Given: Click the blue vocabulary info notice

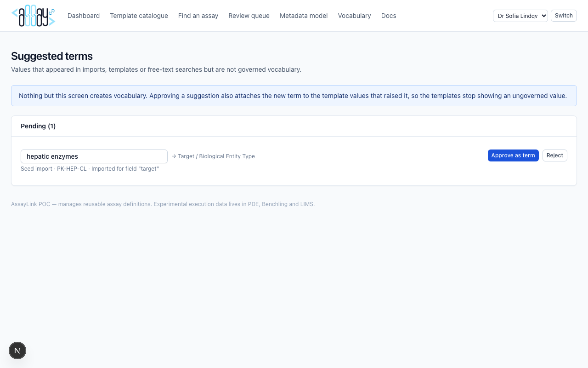Looking at the screenshot, I should (x=294, y=96).
